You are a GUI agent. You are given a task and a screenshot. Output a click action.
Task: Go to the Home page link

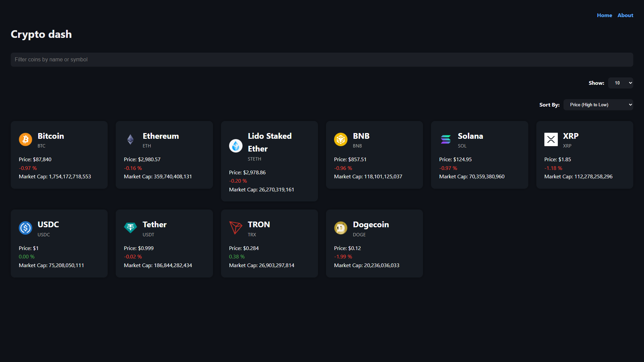click(604, 15)
